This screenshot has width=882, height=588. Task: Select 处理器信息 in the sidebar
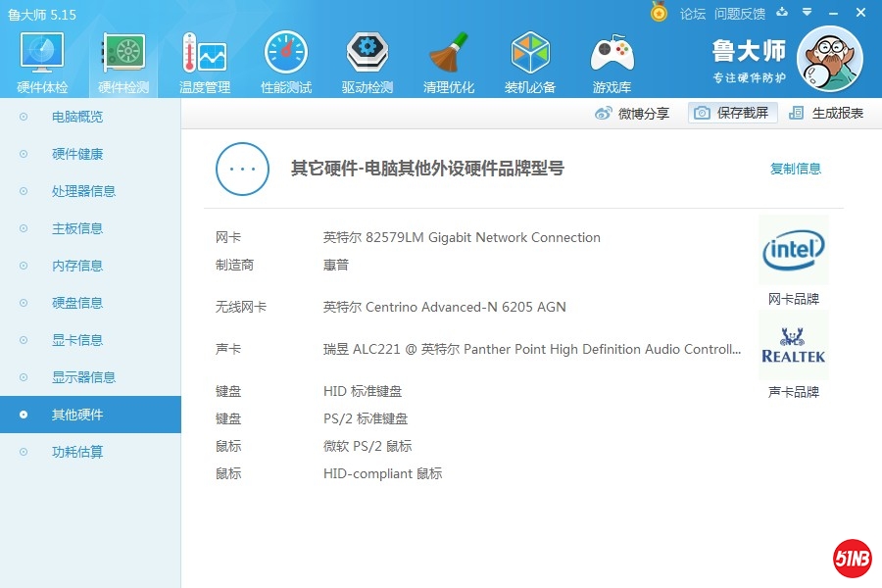83,191
